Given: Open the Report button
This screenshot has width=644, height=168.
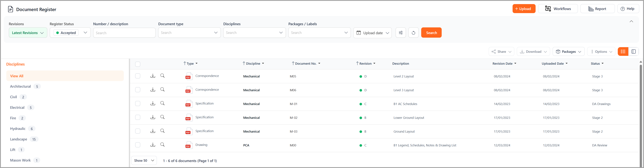Looking at the screenshot, I should 597,9.
